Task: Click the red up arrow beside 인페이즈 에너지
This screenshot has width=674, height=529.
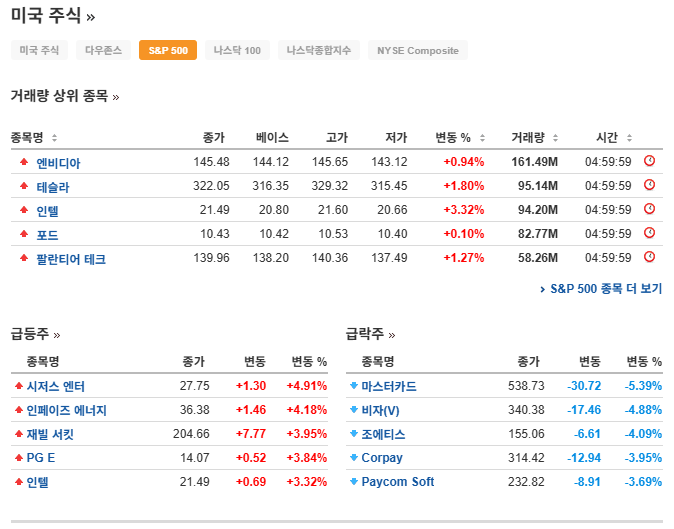Action: tap(18, 410)
